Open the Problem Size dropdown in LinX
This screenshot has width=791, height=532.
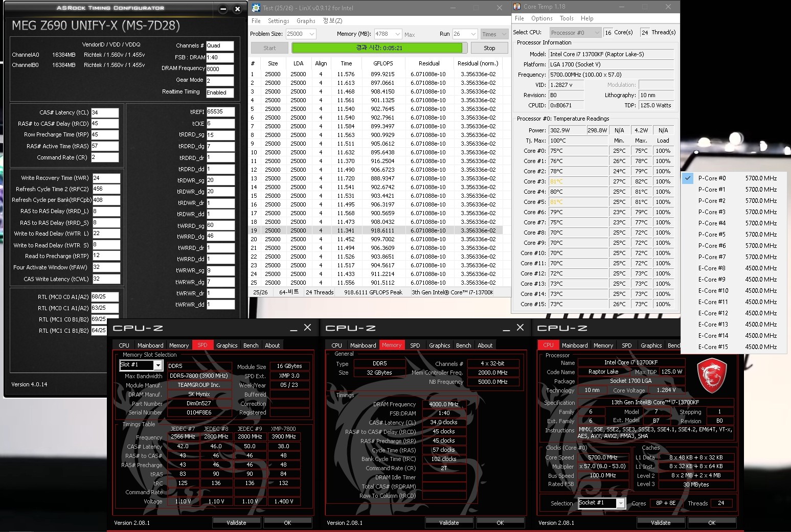(x=311, y=34)
